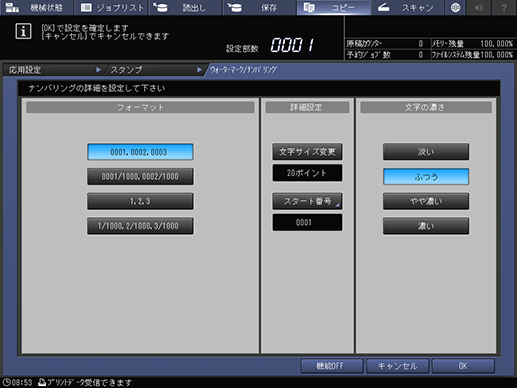Open 文字サイズ変更 text size setting
Screen dimensions: 517x388
(x=307, y=152)
